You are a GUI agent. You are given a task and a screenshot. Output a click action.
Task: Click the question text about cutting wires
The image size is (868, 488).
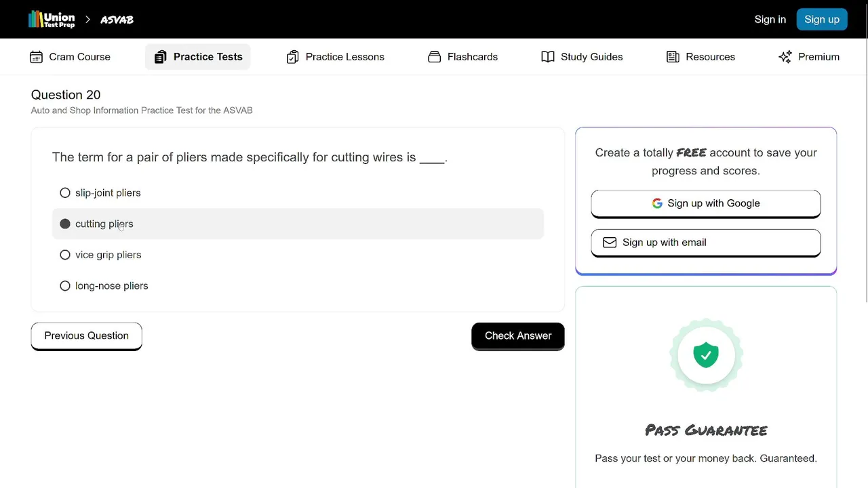point(250,157)
